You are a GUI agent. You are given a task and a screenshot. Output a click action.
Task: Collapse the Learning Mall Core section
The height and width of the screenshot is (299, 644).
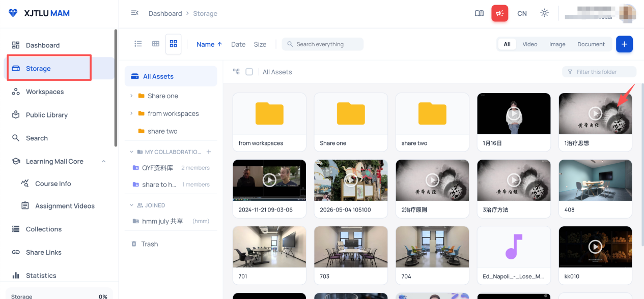104,162
